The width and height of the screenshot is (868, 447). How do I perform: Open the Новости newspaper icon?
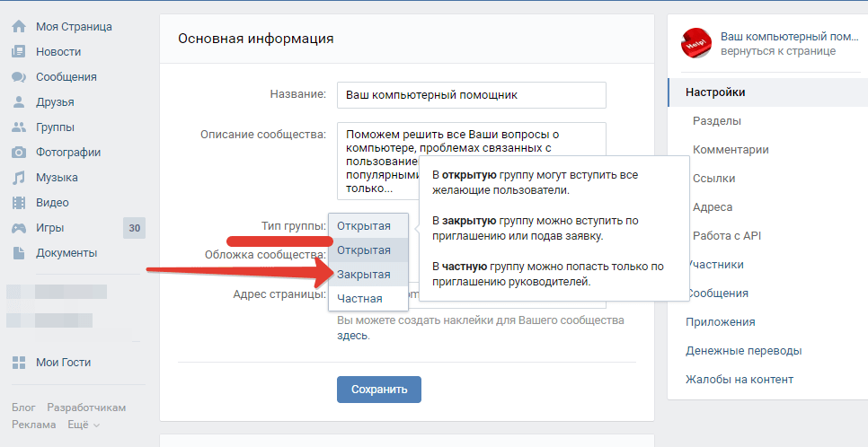coord(18,52)
